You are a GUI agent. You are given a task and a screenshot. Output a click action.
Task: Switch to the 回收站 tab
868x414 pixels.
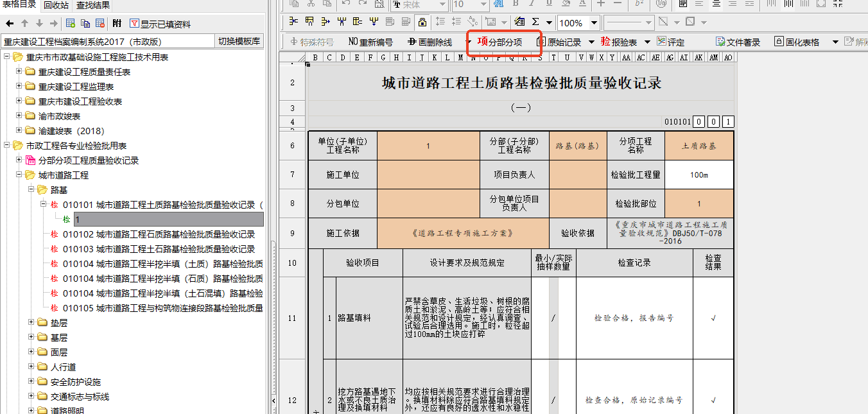[56, 5]
